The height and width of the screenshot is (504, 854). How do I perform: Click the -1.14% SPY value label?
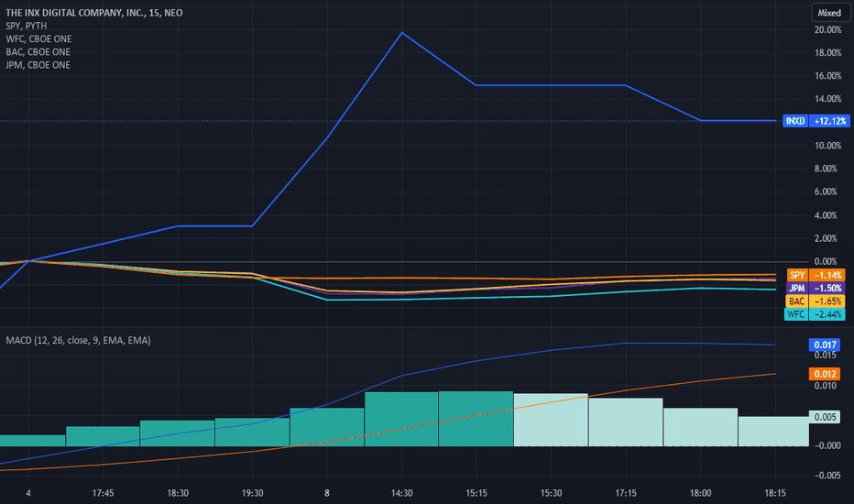(x=827, y=275)
